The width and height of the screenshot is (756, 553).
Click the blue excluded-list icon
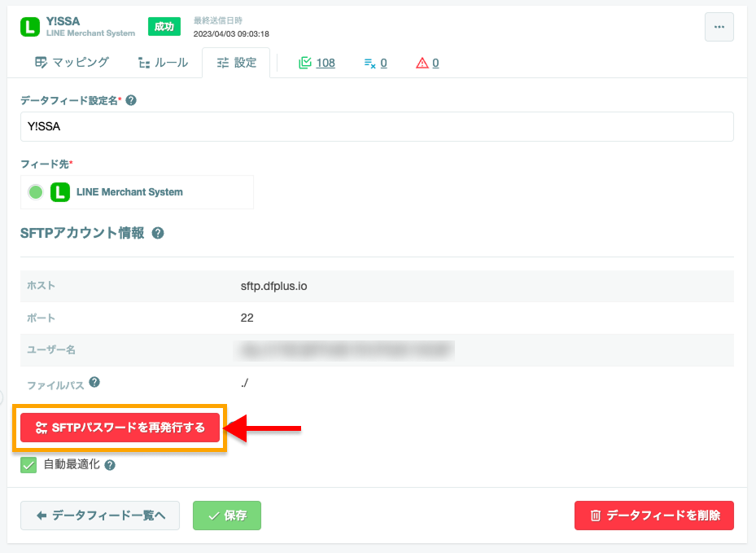pos(369,64)
